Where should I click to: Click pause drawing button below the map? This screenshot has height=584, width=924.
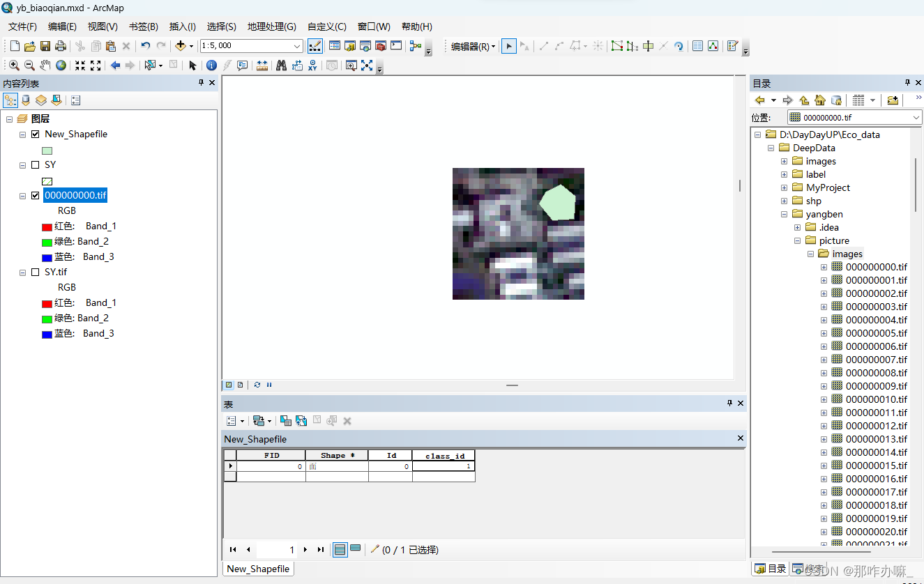[x=269, y=385]
